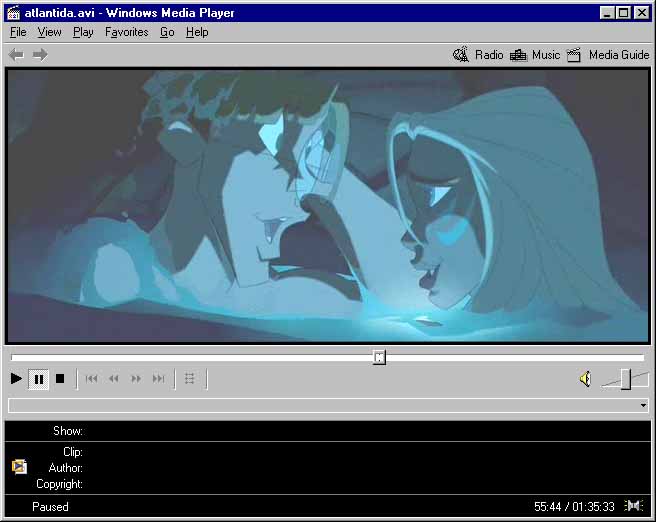This screenshot has height=522, width=656.
Task: Click the Play button
Action: tap(16, 379)
